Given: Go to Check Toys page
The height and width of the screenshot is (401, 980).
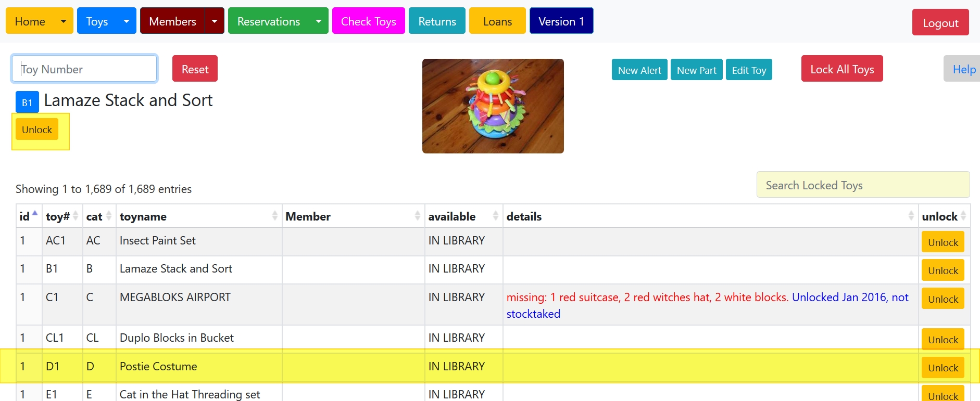Looking at the screenshot, I should pyautogui.click(x=368, y=21).
